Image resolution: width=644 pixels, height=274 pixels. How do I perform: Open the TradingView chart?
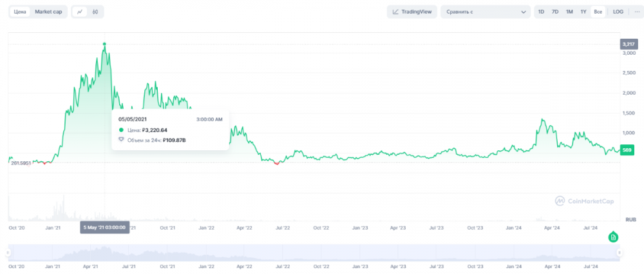[x=412, y=12]
